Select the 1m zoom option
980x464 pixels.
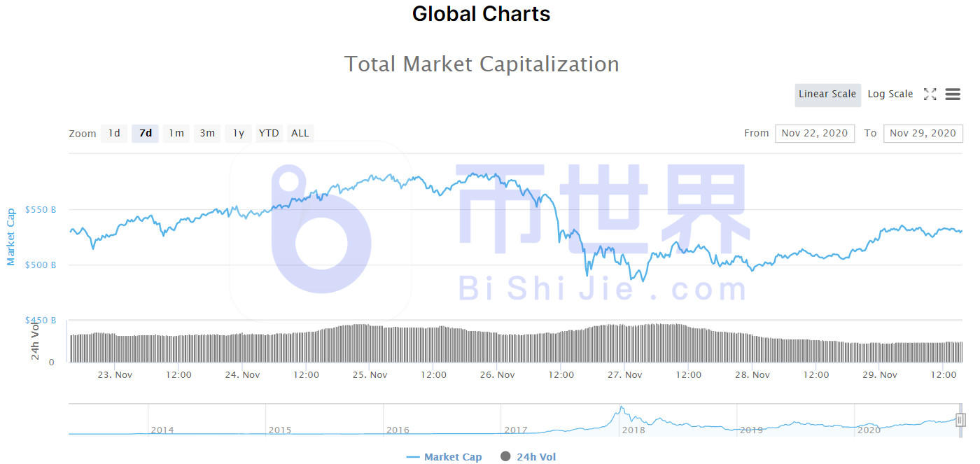176,133
